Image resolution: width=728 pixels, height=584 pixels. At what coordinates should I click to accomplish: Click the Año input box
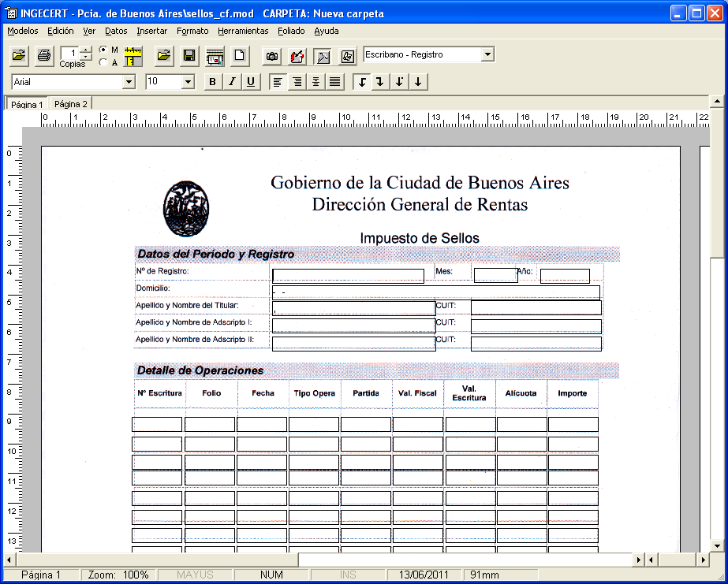[x=565, y=276]
